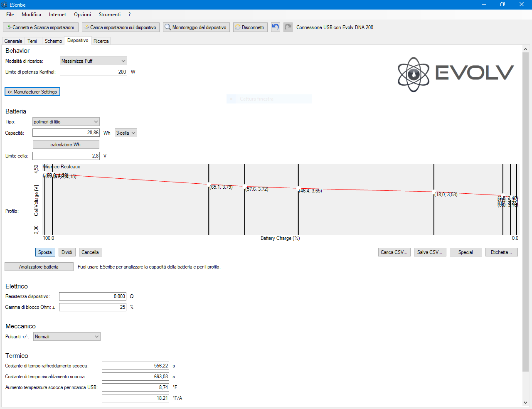Viewport: 532px width, 409px height.
Task: Open the Modalità di ricarica dropdown
Action: pos(93,61)
